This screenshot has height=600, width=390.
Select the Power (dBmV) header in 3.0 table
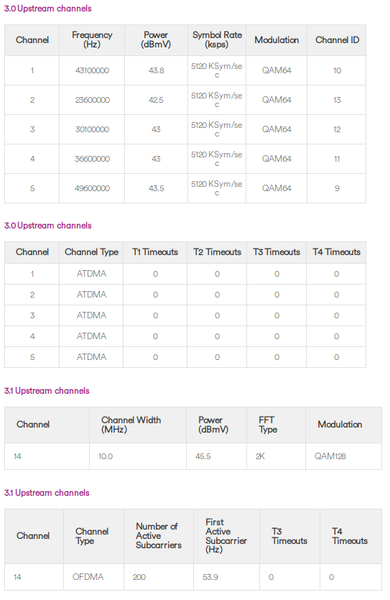point(156,40)
